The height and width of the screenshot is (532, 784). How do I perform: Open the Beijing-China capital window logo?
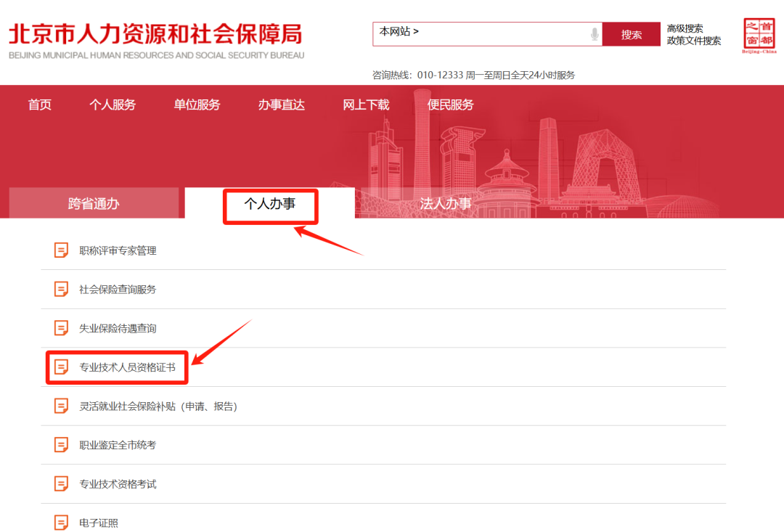pyautogui.click(x=759, y=35)
